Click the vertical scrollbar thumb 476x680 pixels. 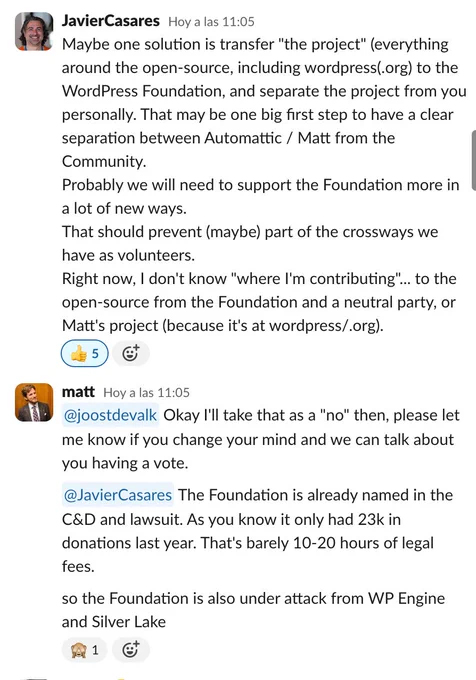click(x=473, y=160)
